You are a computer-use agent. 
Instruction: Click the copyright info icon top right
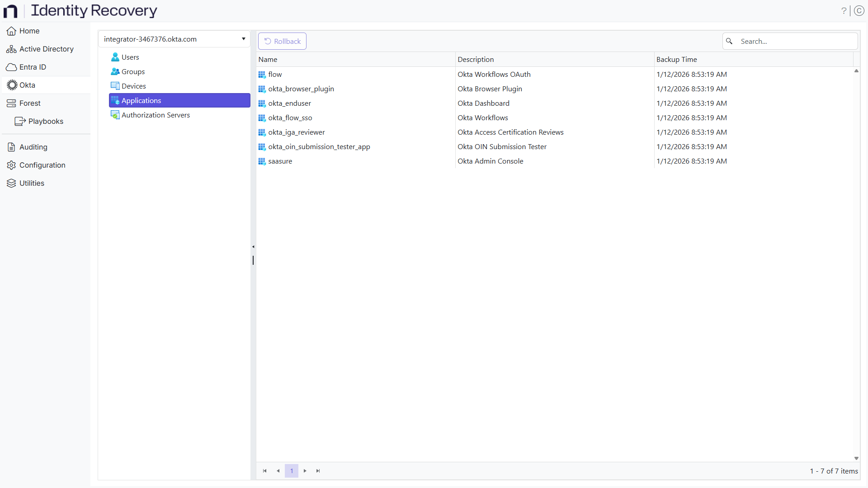[x=859, y=11]
